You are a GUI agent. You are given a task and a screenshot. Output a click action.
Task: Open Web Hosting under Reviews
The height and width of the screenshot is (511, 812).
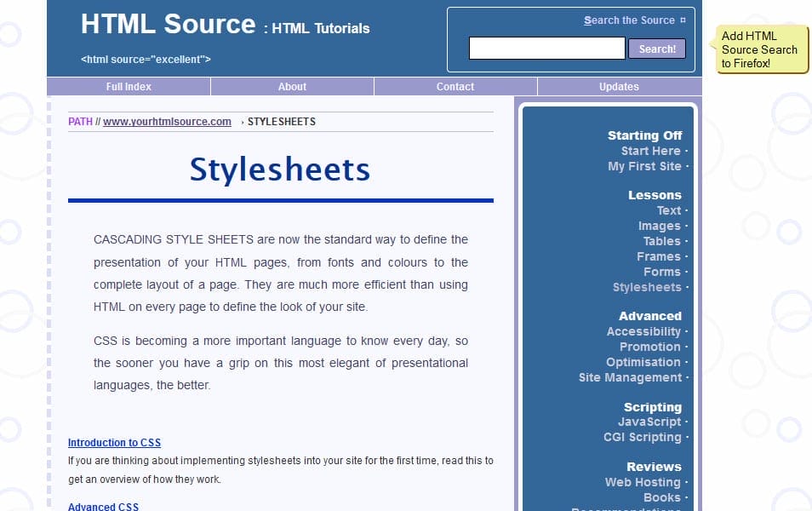coord(643,482)
